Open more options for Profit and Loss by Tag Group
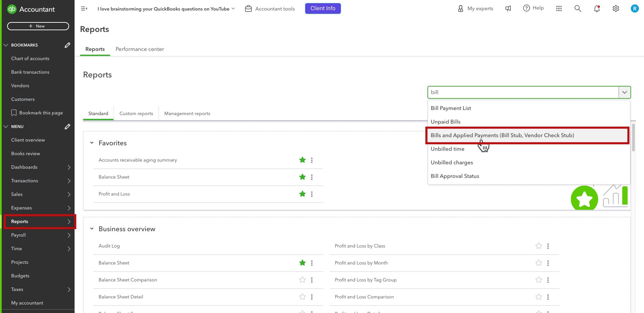Viewport: 644px width, 313px height. [x=548, y=280]
